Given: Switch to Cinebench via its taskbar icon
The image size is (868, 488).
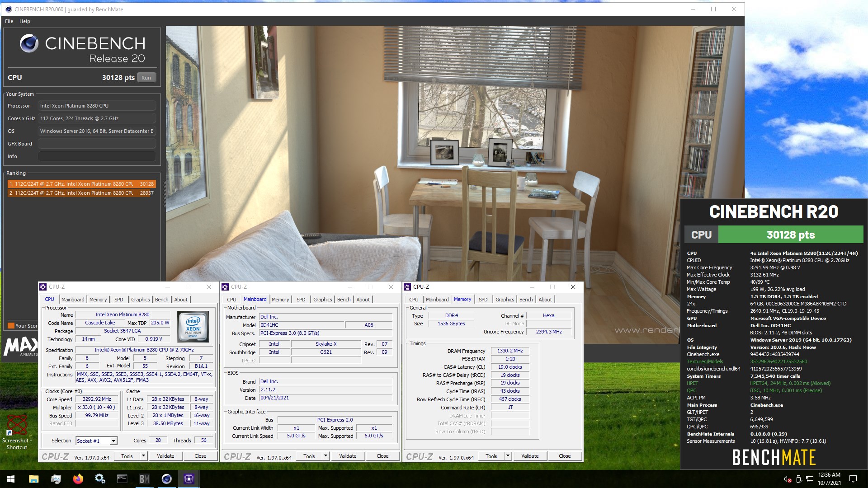Looking at the screenshot, I should tap(166, 479).
